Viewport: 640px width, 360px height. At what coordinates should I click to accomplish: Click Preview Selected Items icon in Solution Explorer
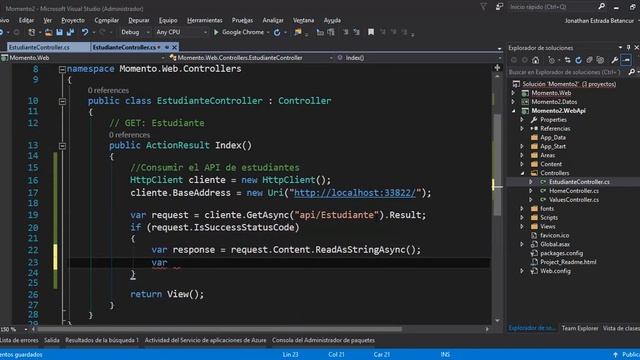[x=626, y=60]
